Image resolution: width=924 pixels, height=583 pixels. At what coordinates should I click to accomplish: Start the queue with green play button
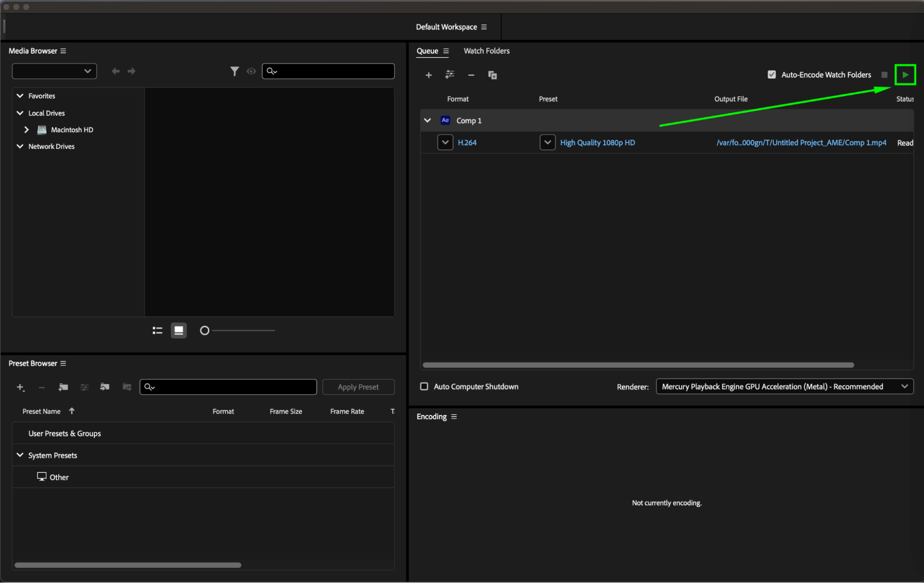[905, 75]
